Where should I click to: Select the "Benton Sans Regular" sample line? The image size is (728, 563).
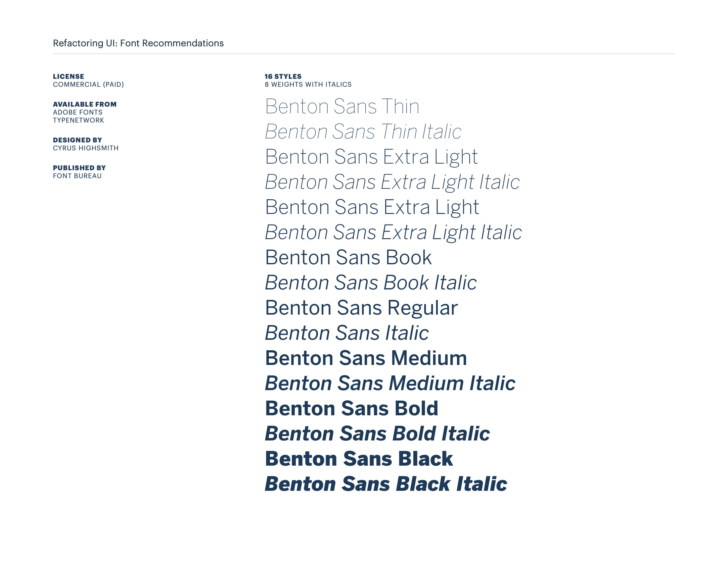click(x=361, y=308)
